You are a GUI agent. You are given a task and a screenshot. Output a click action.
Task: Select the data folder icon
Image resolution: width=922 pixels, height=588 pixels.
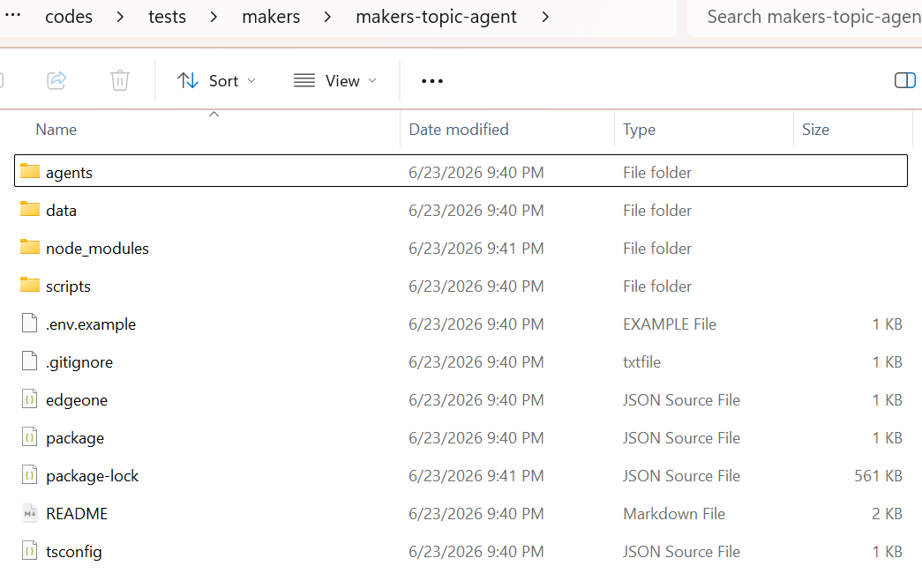pos(29,209)
